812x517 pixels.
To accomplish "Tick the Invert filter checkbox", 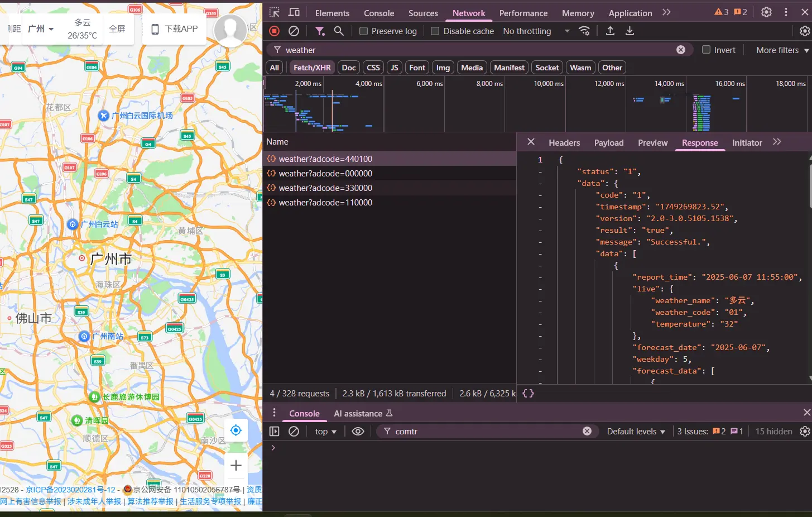I will [706, 50].
